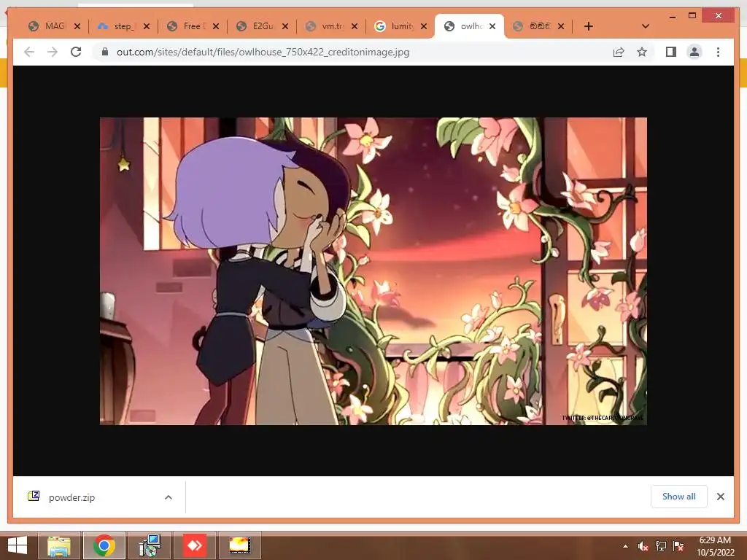Open File Explorer from taskbar
Screen dimensions: 747x560
click(x=59, y=545)
